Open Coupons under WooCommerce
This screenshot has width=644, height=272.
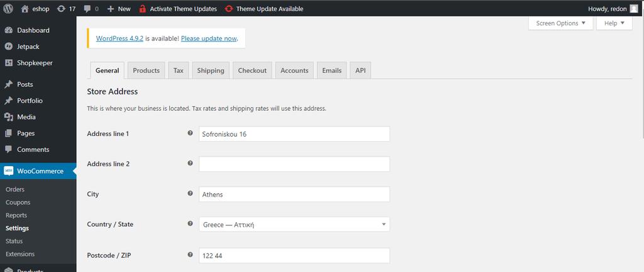[x=18, y=202]
